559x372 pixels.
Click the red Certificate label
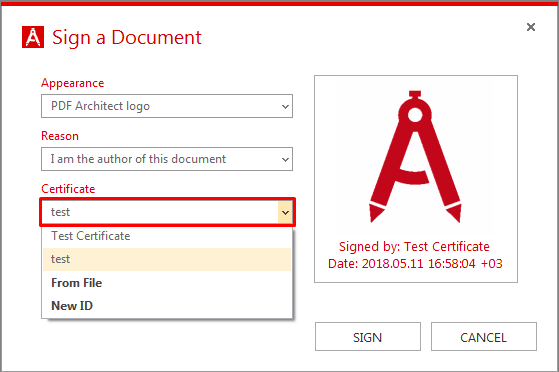[68, 189]
